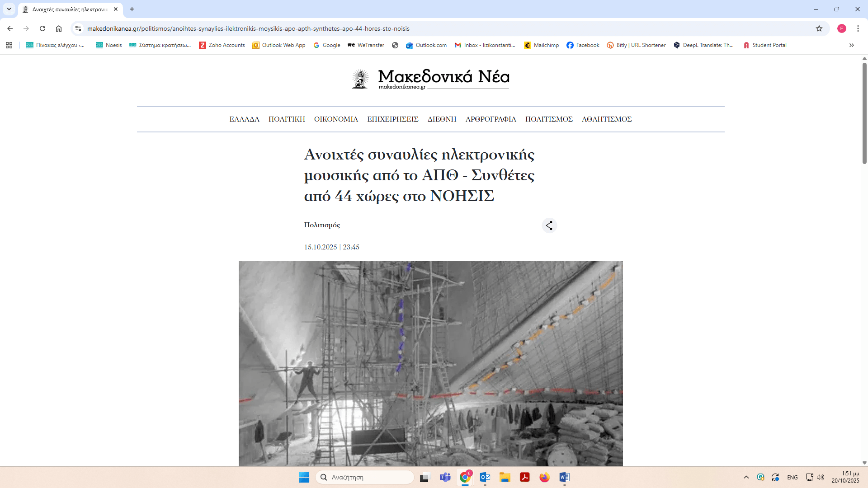Reload the page
This screenshot has width=868, height=488.
coord(42,28)
